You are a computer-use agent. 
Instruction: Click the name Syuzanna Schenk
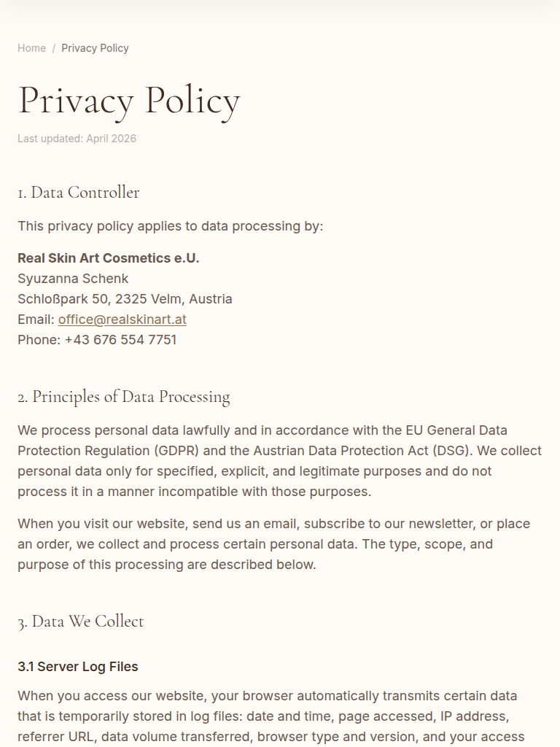[73, 279]
